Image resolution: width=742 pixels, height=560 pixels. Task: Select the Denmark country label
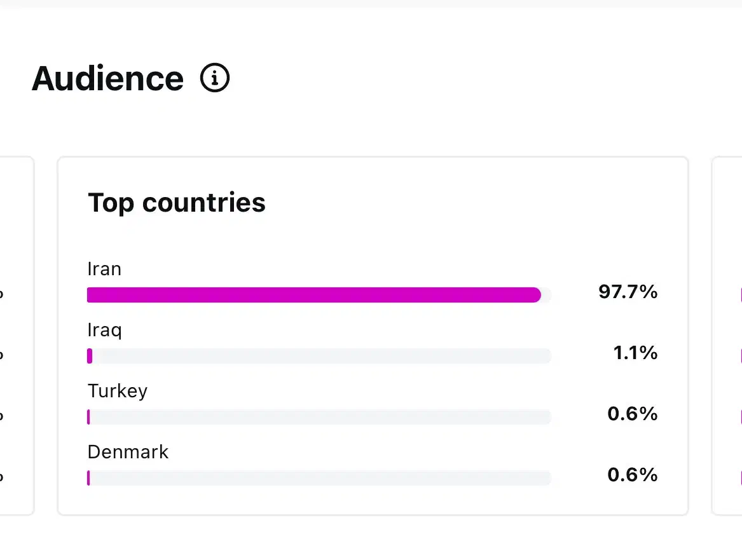click(x=128, y=452)
